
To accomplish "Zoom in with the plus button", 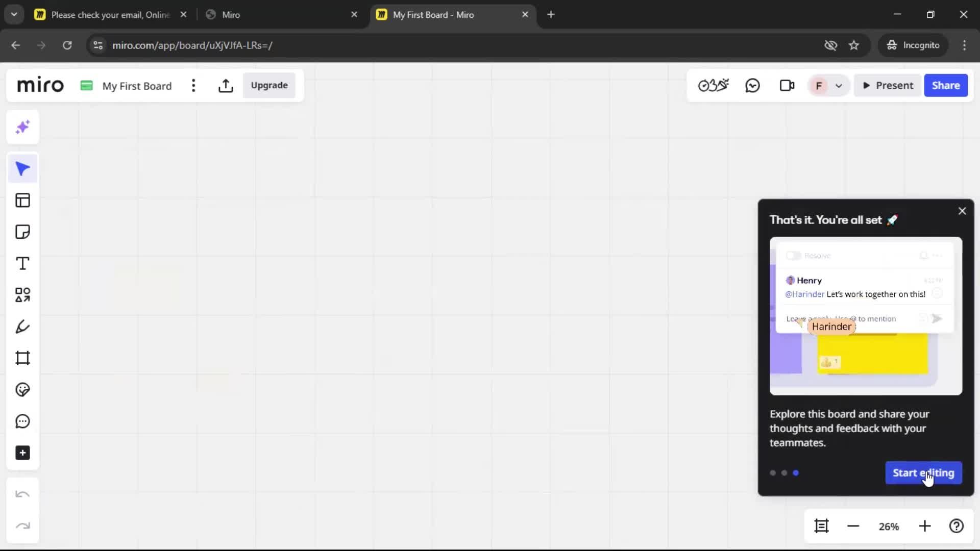I will tap(925, 526).
